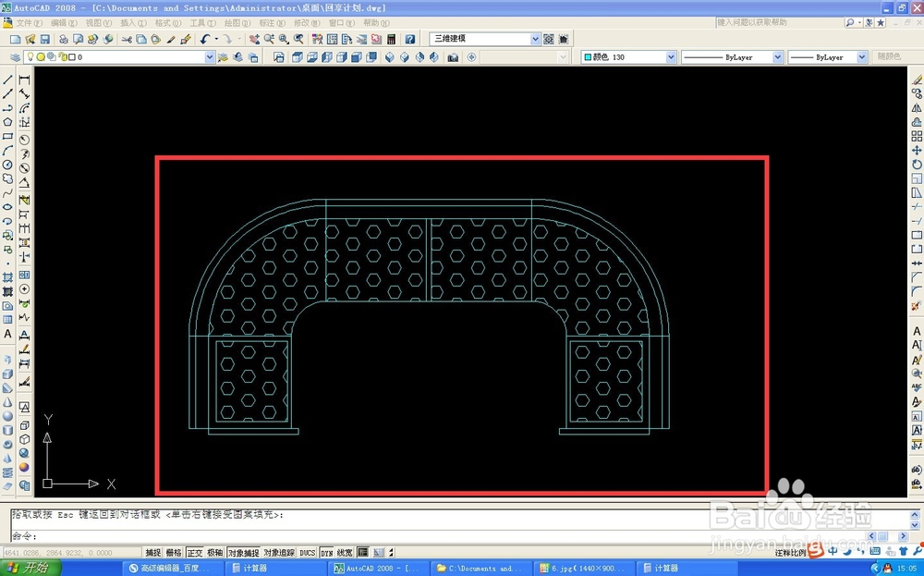Screen dimensions: 924x576
Task: Open the 视图 menu
Action: pyautogui.click(x=99, y=22)
